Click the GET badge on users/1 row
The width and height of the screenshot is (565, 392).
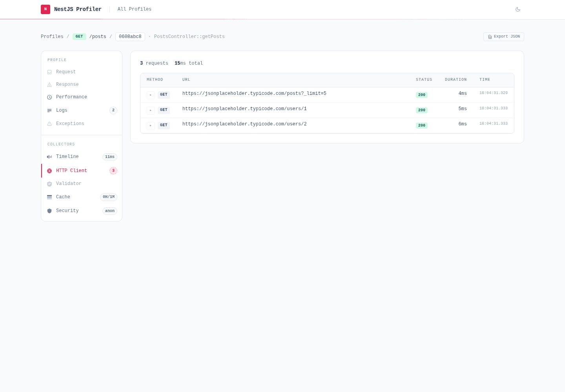(164, 110)
